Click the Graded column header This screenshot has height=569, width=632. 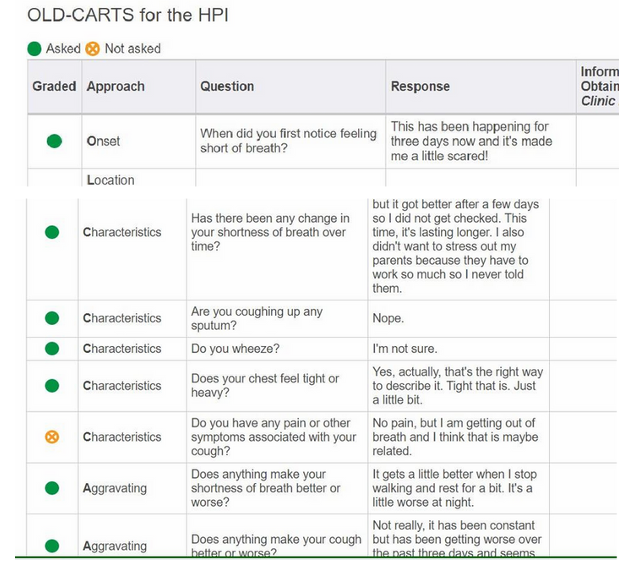(54, 86)
